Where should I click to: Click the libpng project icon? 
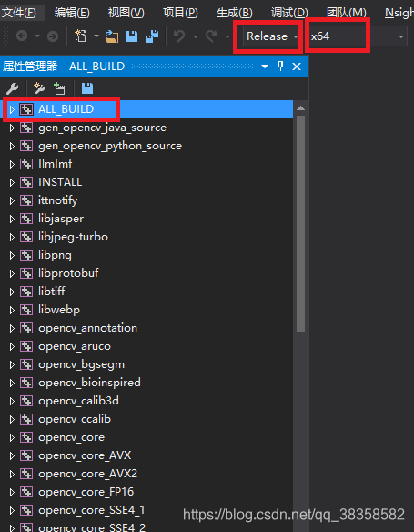pos(26,255)
